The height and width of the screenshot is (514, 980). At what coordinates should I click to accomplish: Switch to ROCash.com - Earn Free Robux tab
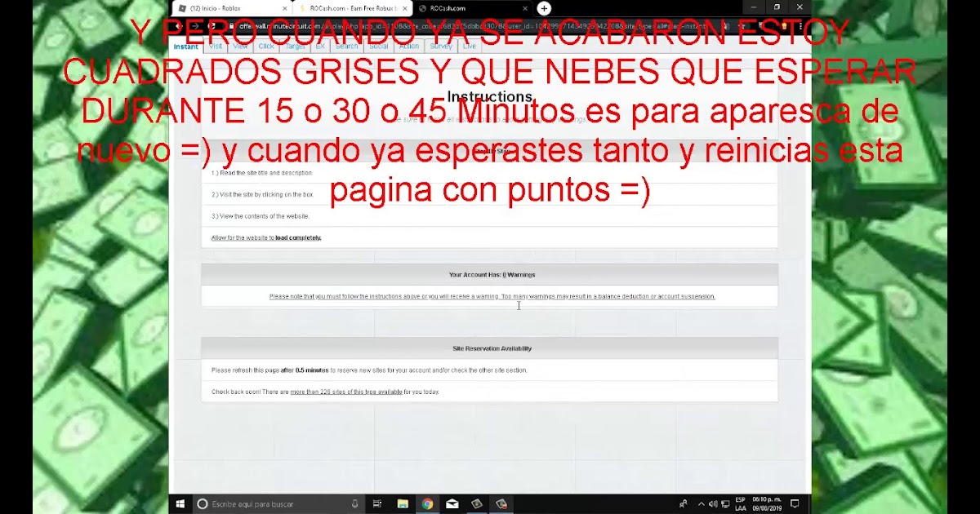[x=354, y=8]
